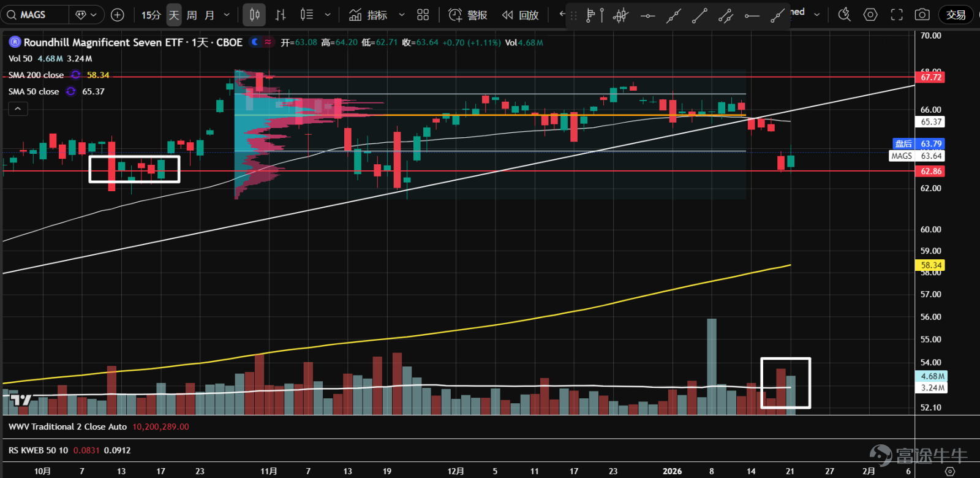The height and width of the screenshot is (478, 980).
Task: Toggle the pink wave data indicator
Action: point(268,42)
